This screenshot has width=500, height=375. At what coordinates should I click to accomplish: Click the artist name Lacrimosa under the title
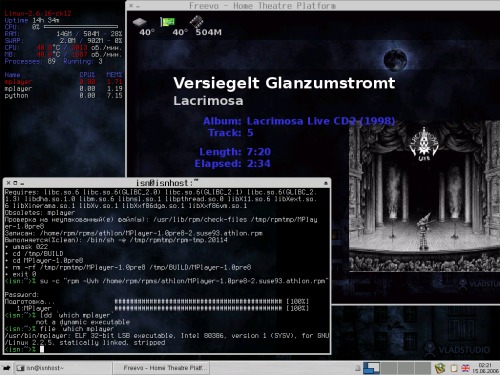click(208, 101)
